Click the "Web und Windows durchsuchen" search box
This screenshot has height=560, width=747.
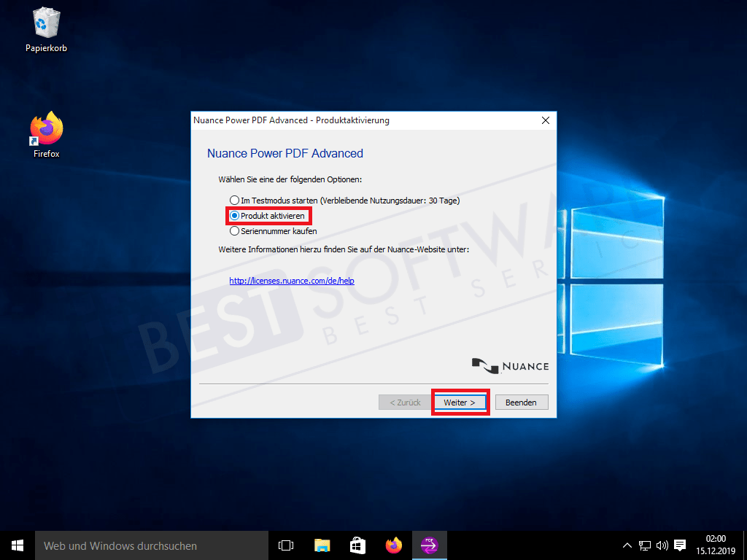click(151, 545)
